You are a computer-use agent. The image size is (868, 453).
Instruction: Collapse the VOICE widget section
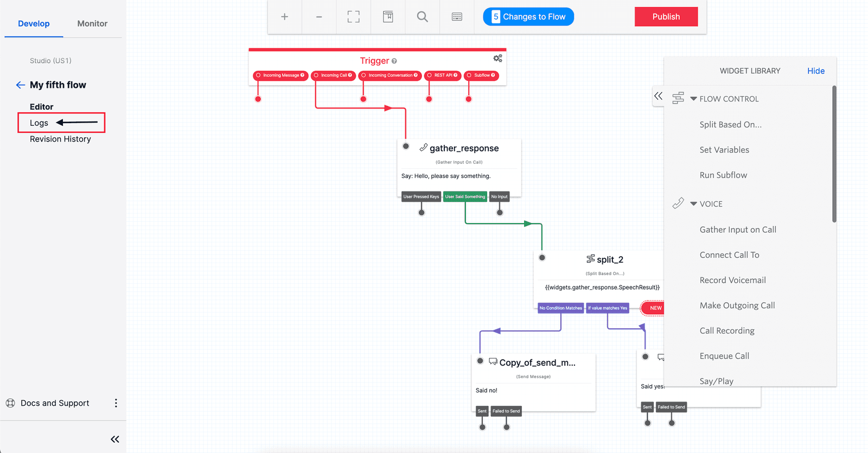pyautogui.click(x=693, y=204)
